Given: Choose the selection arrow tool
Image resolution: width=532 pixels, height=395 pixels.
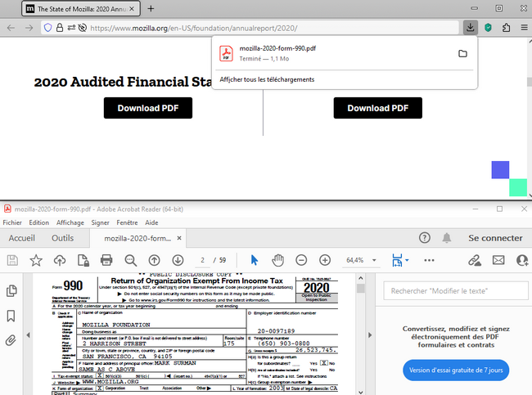Looking at the screenshot, I should pyautogui.click(x=254, y=260).
